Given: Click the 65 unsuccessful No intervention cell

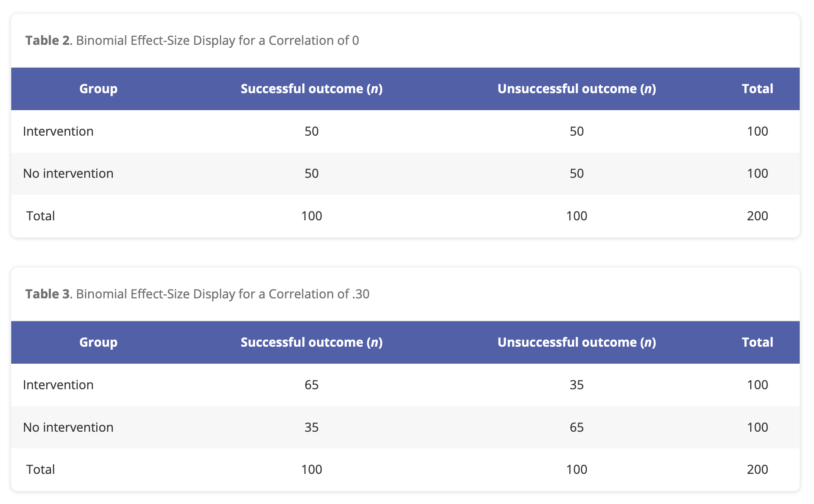Looking at the screenshot, I should [576, 427].
